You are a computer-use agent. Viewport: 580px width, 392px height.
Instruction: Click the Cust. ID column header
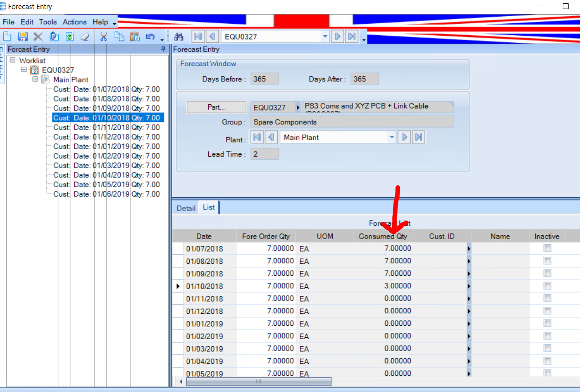click(442, 236)
